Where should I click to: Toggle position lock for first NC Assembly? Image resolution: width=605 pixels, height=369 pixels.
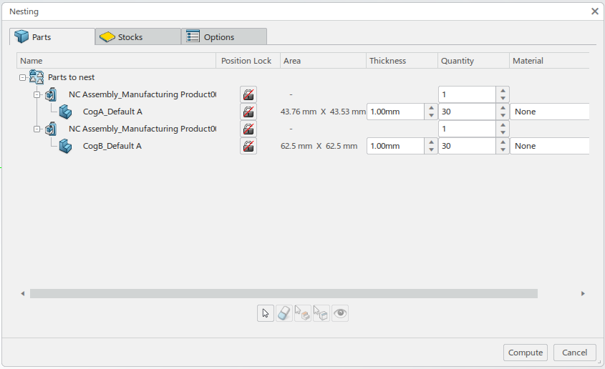click(248, 95)
